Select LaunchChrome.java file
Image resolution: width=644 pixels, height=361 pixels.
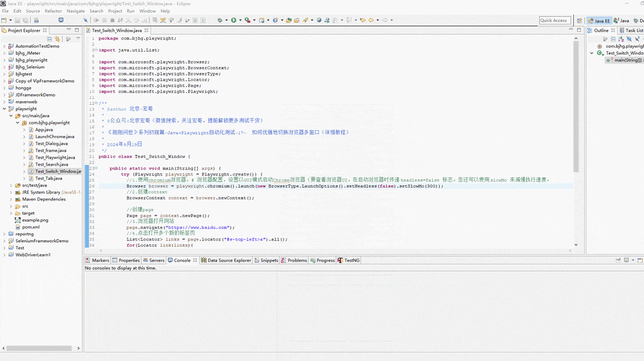tap(55, 137)
